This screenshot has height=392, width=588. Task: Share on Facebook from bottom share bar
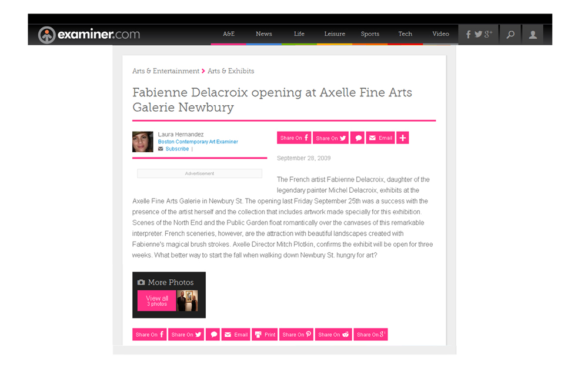pyautogui.click(x=149, y=334)
